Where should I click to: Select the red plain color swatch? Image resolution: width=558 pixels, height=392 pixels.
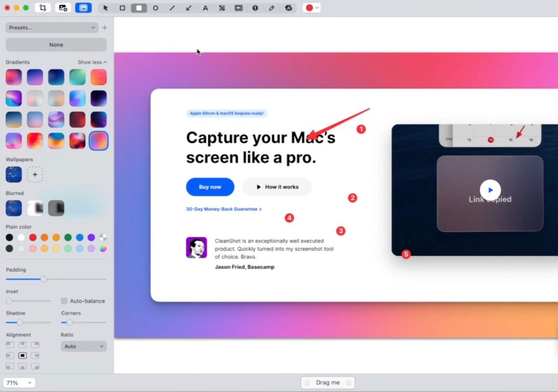(32, 237)
